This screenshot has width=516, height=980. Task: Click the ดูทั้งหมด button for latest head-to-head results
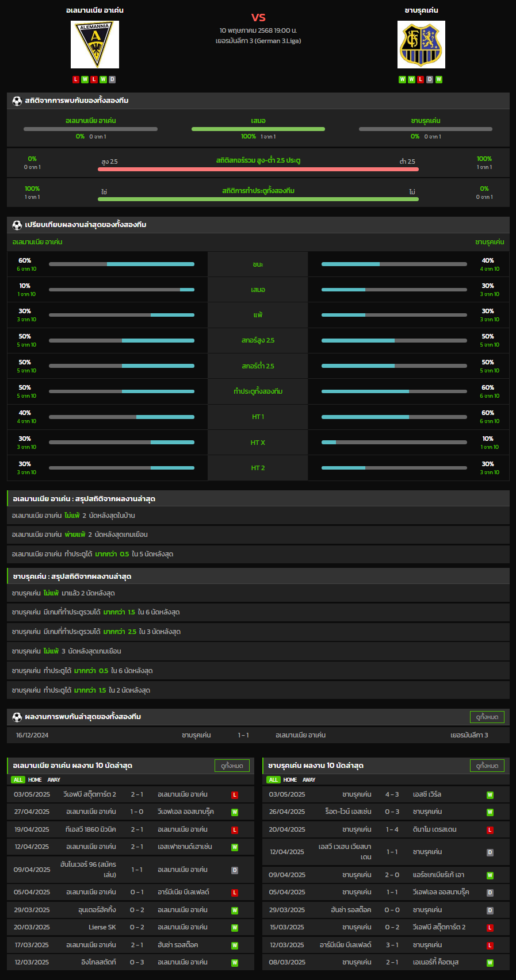point(487,717)
